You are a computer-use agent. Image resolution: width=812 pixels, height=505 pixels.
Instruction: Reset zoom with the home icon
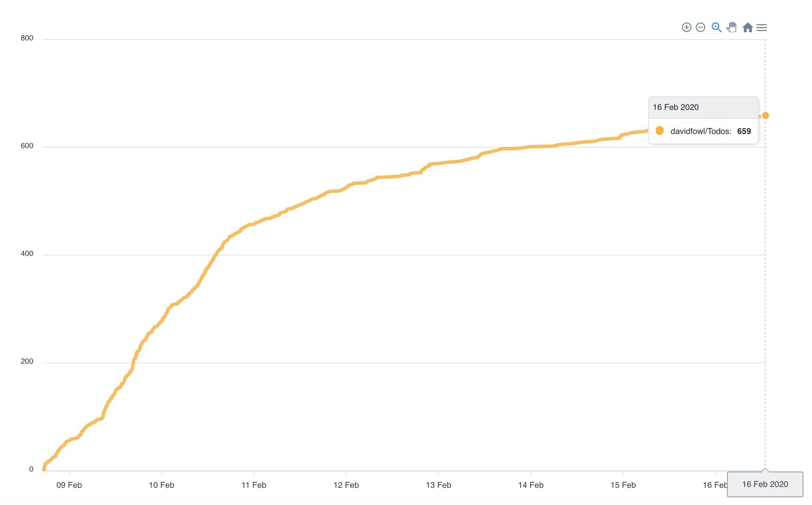coord(748,27)
